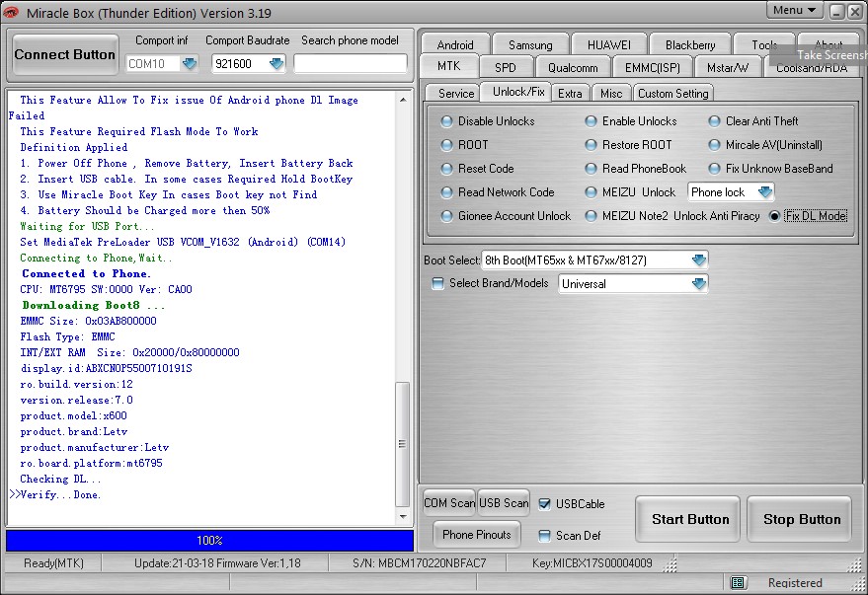Screen dimensions: 868x595
Task: Click the Update:21-03-18 Firmware Ver status entry
Action: (217, 563)
